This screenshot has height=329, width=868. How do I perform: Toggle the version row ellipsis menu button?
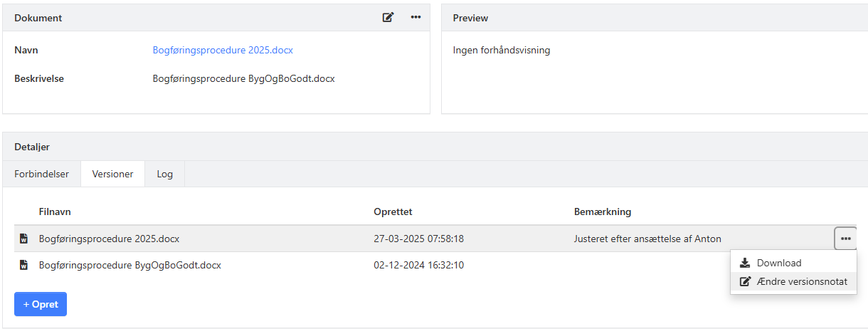[x=845, y=239]
